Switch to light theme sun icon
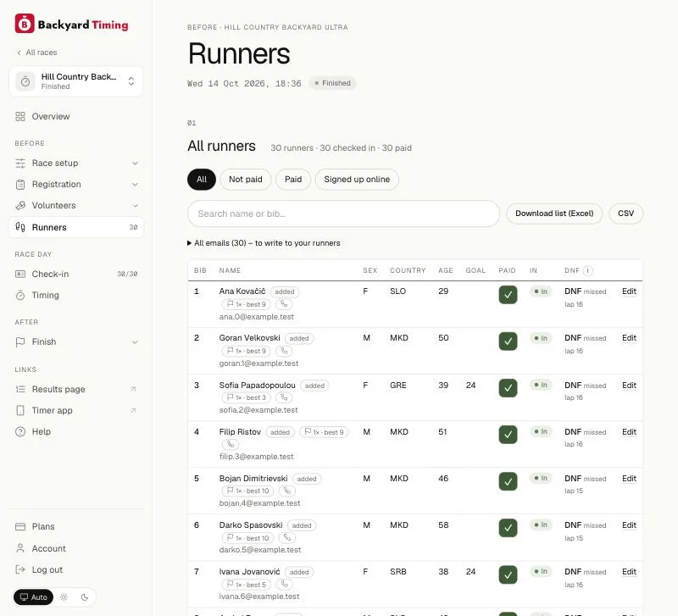Viewport: 678px width, 616px height. [x=64, y=597]
